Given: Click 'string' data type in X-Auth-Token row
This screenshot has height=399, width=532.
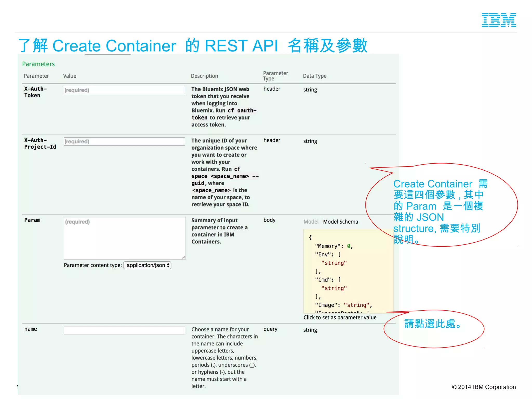Looking at the screenshot, I should point(310,90).
